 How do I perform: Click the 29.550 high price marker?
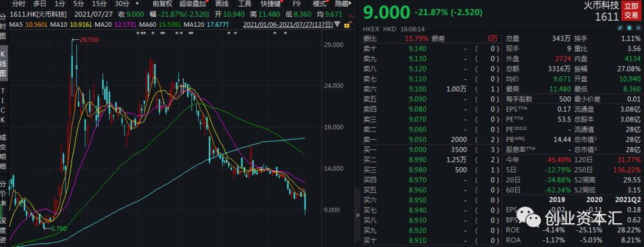[x=89, y=40]
